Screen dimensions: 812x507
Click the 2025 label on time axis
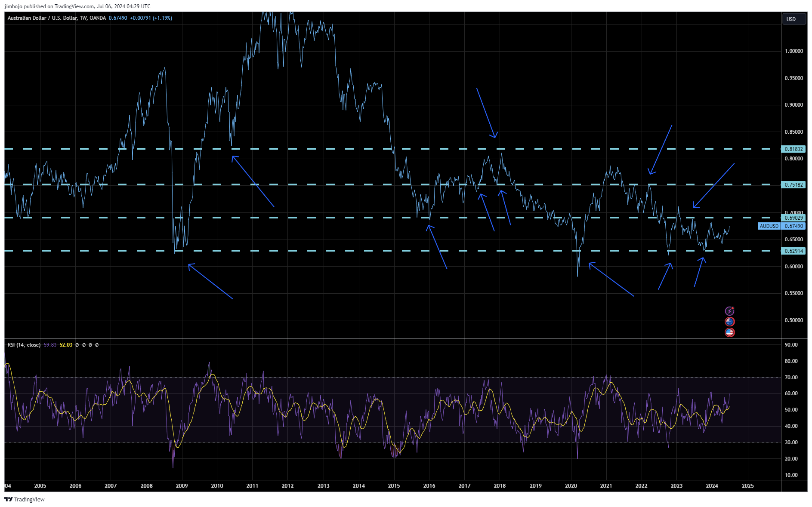(748, 486)
